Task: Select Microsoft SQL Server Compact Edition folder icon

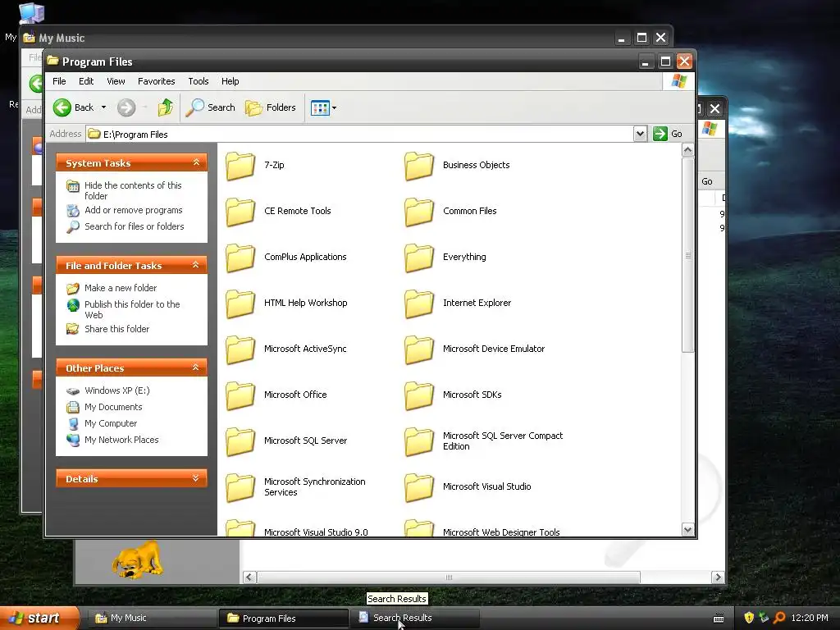Action: [x=419, y=441]
